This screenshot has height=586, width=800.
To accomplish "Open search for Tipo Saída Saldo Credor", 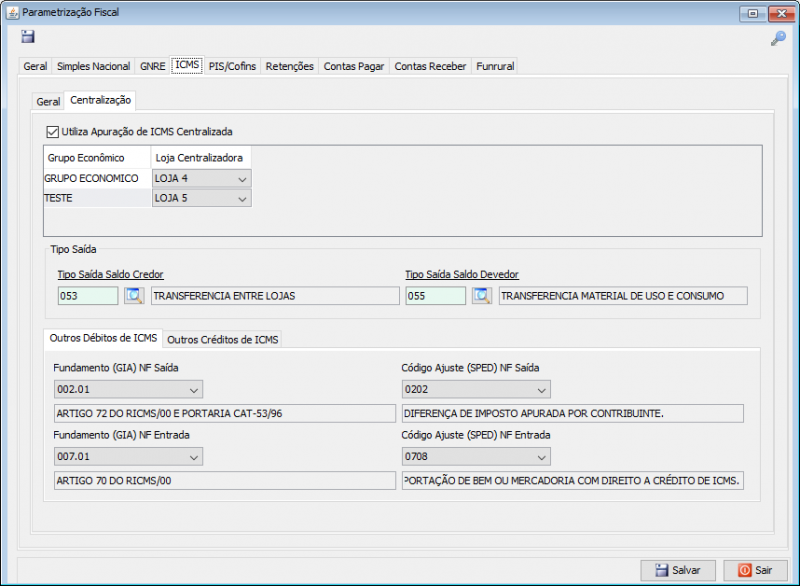I will coord(134,296).
